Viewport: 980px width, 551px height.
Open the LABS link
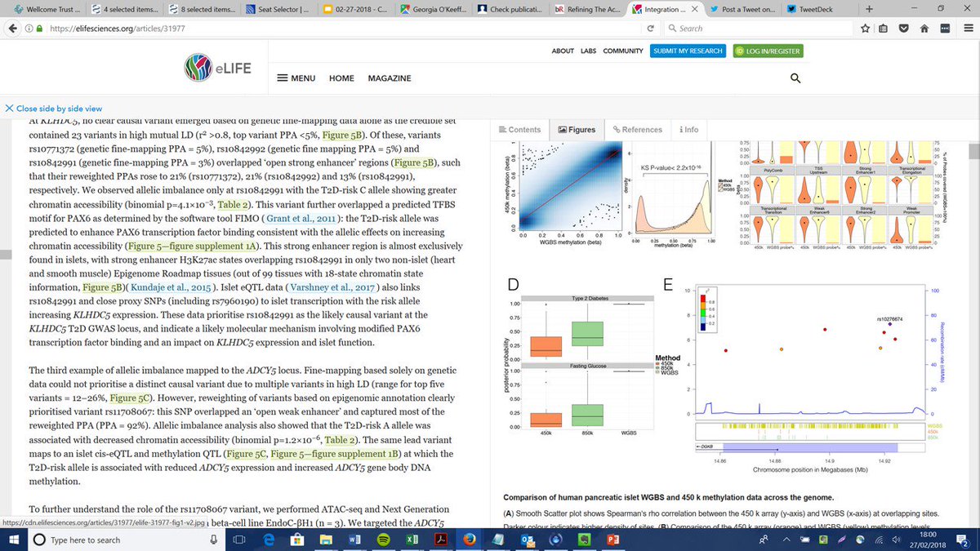coord(589,51)
